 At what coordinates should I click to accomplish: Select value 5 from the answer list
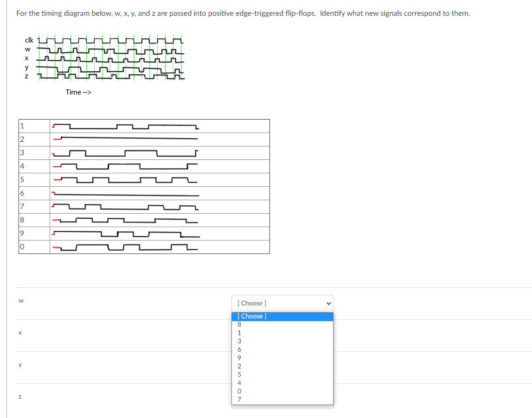tap(239, 374)
